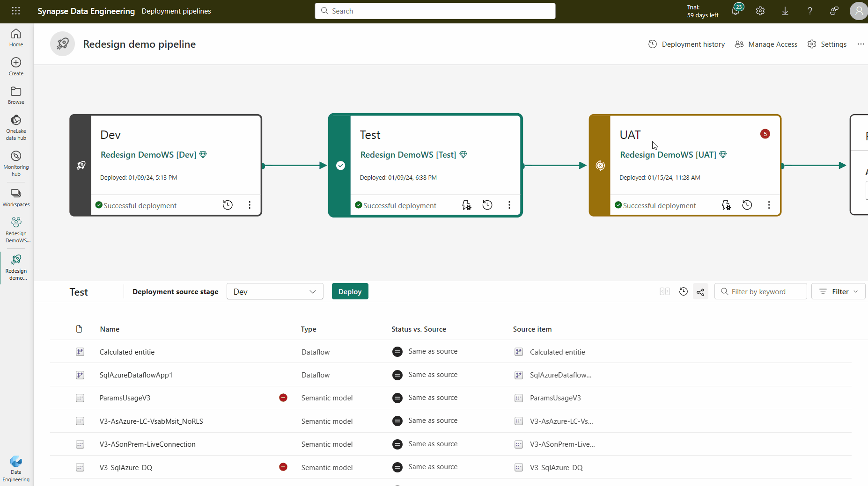Click the Dev stage Successful deployment status
This screenshot has height=486, width=868.
[x=136, y=205]
